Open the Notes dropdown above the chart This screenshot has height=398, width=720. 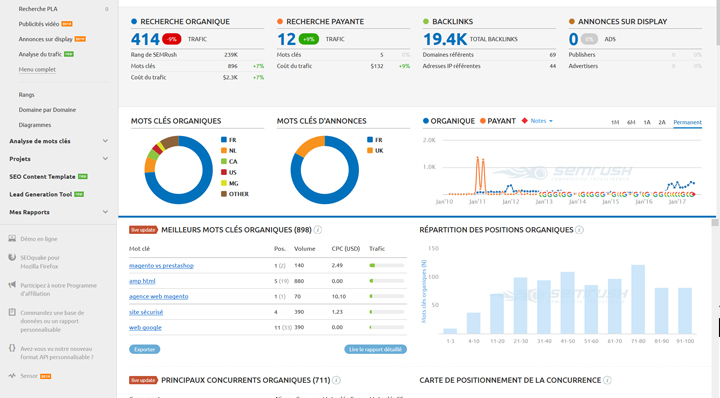541,121
